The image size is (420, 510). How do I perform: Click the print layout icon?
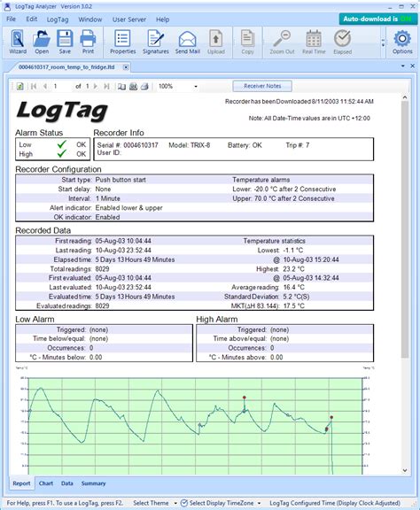pyautogui.click(x=121, y=86)
